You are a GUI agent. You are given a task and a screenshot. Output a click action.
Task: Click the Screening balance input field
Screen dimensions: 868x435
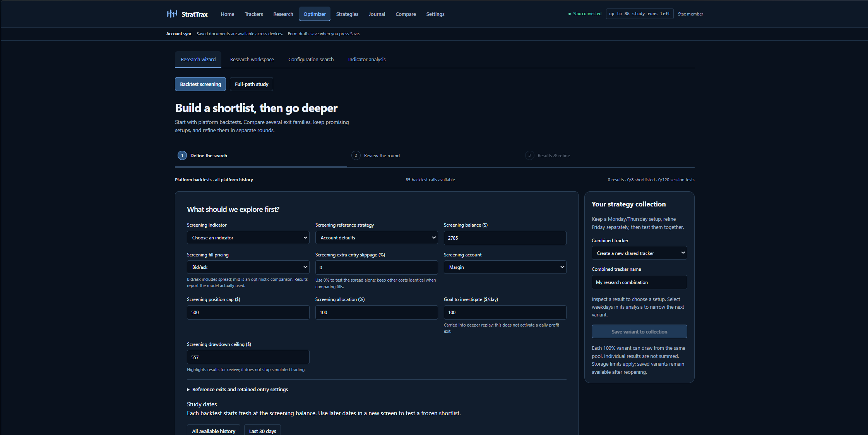point(505,238)
